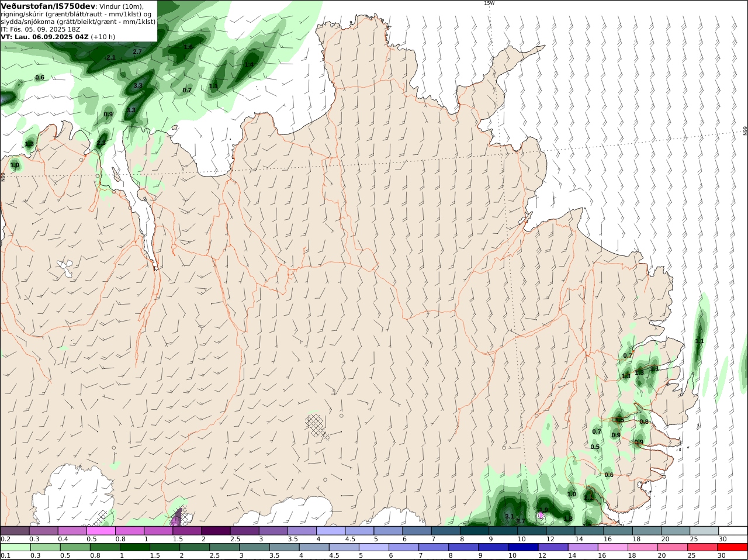Click the 0.5 precipitation value on the map
The image size is (748, 560).
pos(595,447)
